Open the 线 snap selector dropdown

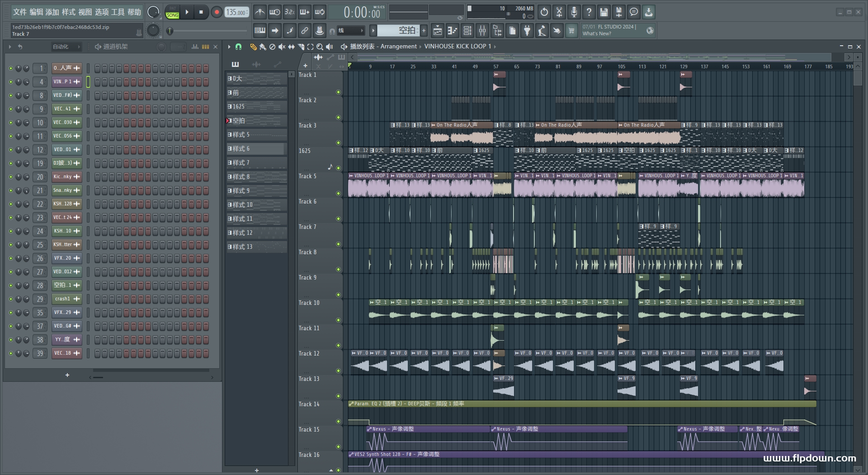tap(350, 30)
